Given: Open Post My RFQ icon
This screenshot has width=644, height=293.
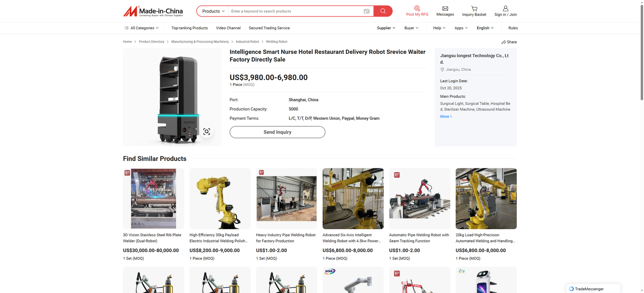Looking at the screenshot, I should (417, 8).
